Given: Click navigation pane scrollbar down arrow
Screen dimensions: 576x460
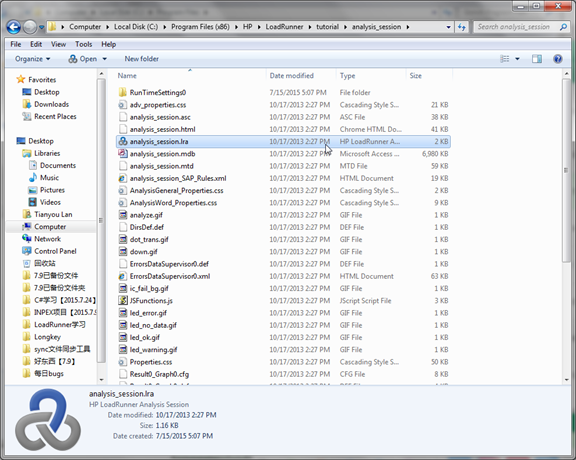Looking at the screenshot, I should pos(101,380).
